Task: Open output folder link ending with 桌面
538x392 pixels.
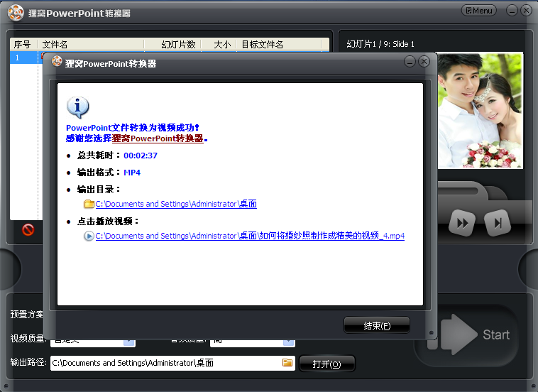Action: [x=176, y=204]
